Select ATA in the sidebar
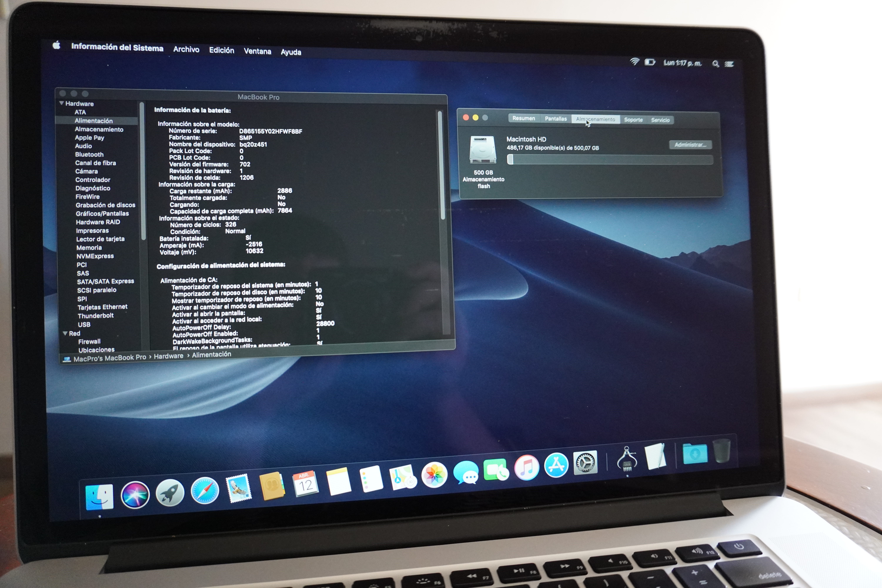 pos(80,112)
